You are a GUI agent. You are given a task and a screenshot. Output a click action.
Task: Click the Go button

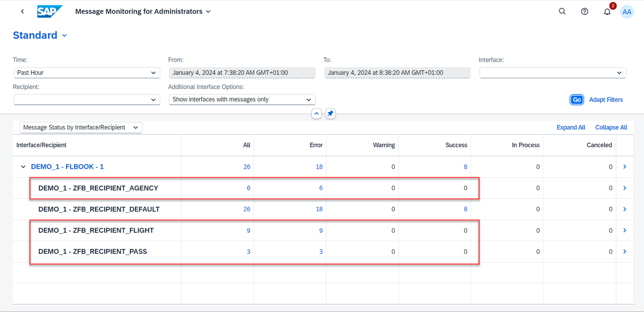coord(577,99)
